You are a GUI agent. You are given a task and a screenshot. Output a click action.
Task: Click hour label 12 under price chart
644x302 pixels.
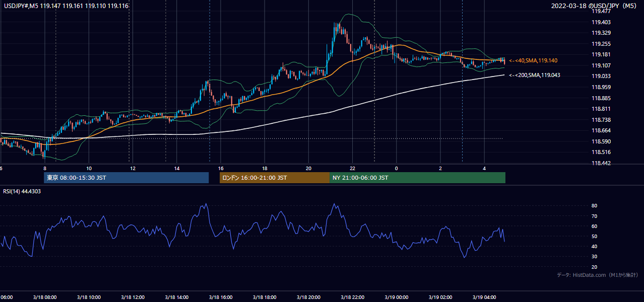pos(133,168)
